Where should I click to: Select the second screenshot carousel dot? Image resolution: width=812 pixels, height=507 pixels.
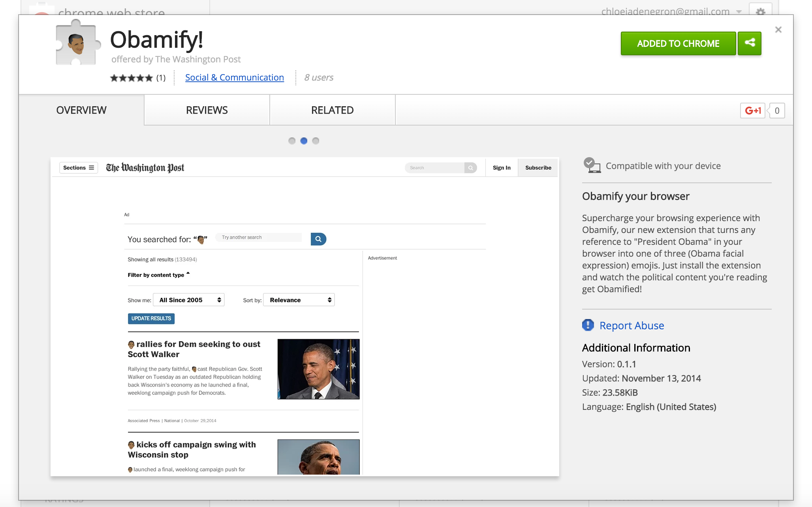pyautogui.click(x=304, y=141)
